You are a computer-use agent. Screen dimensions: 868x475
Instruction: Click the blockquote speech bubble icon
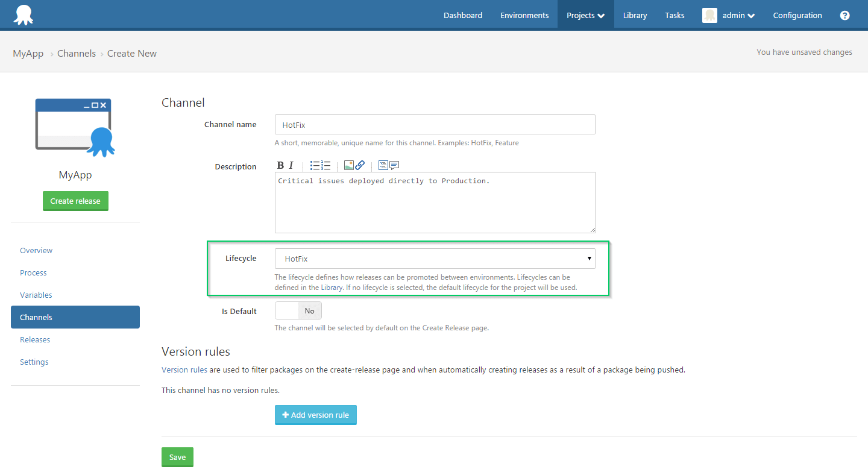(394, 165)
